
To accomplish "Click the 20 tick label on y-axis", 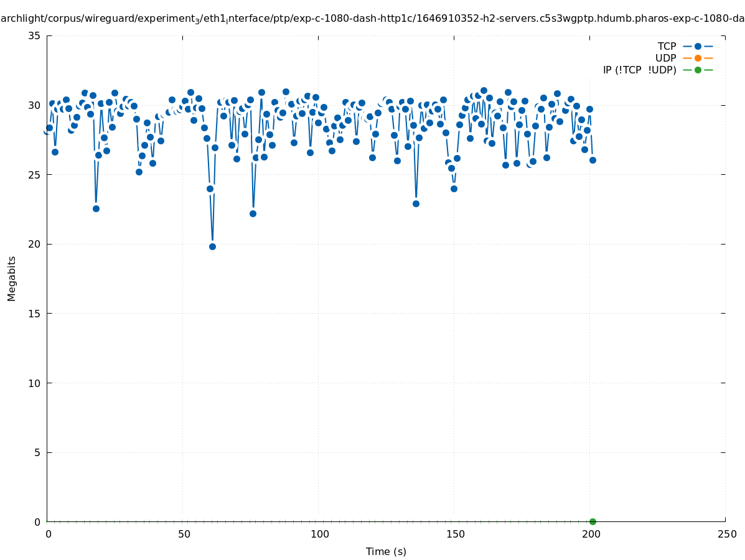I will [35, 244].
